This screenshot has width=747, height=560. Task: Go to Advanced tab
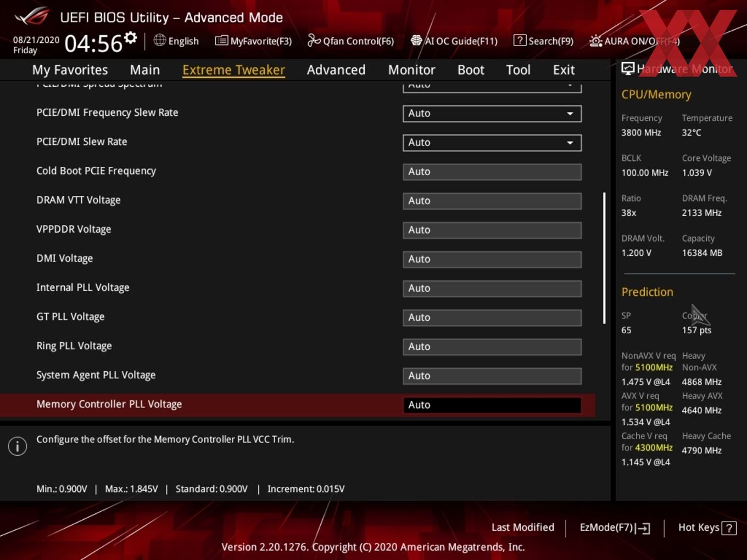(336, 70)
